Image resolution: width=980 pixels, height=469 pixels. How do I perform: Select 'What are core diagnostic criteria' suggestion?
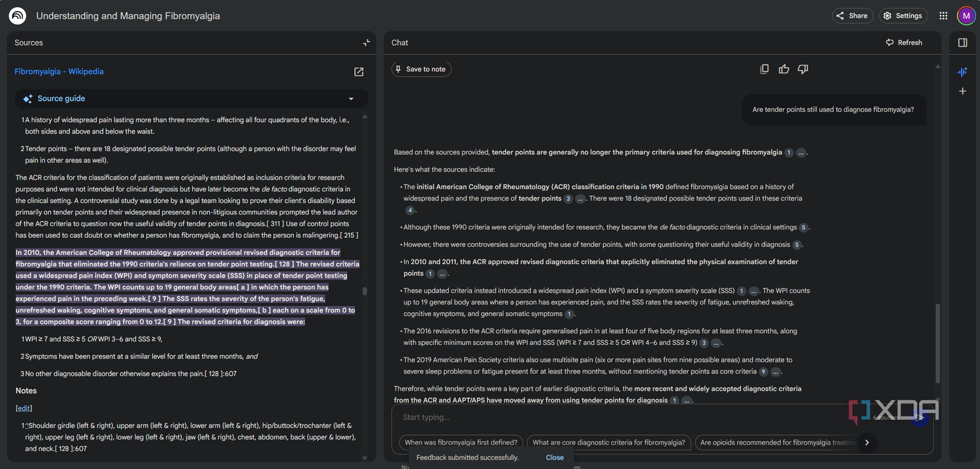(x=609, y=442)
